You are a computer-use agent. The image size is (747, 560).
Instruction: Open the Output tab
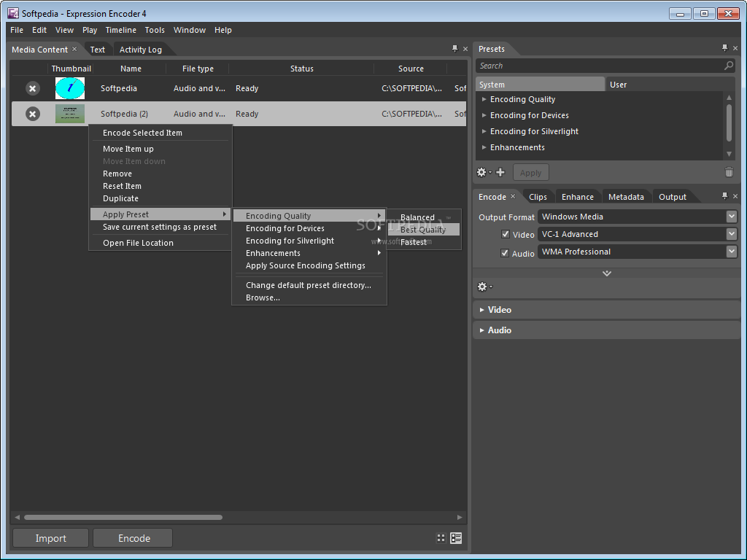tap(672, 197)
